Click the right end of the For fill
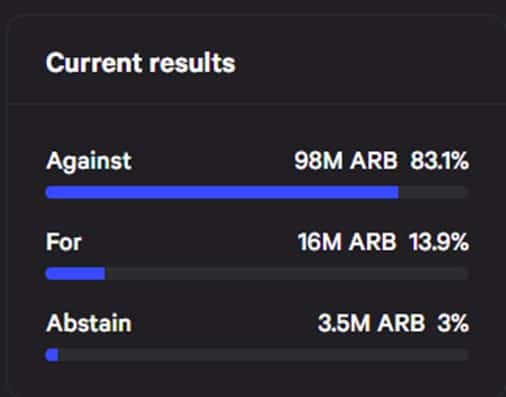 (x=103, y=274)
